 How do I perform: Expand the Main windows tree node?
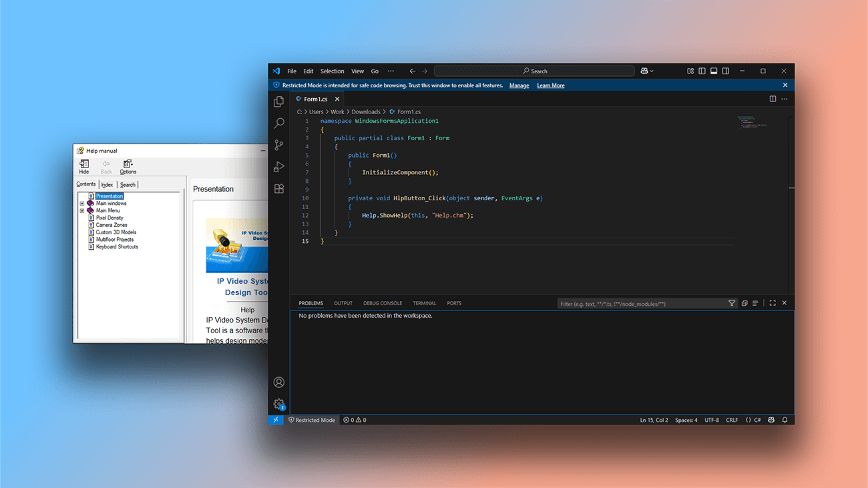pos(82,204)
